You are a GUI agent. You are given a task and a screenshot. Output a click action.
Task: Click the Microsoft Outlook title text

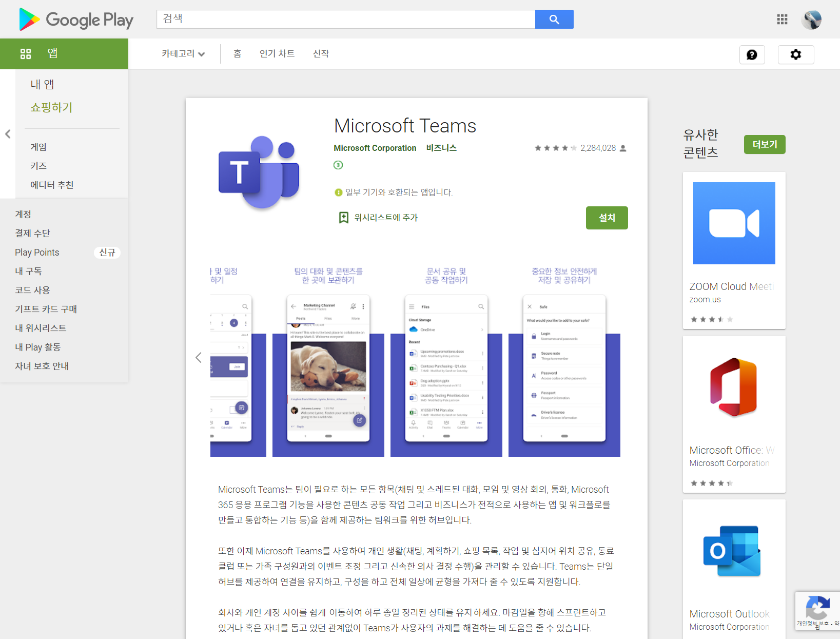(730, 614)
